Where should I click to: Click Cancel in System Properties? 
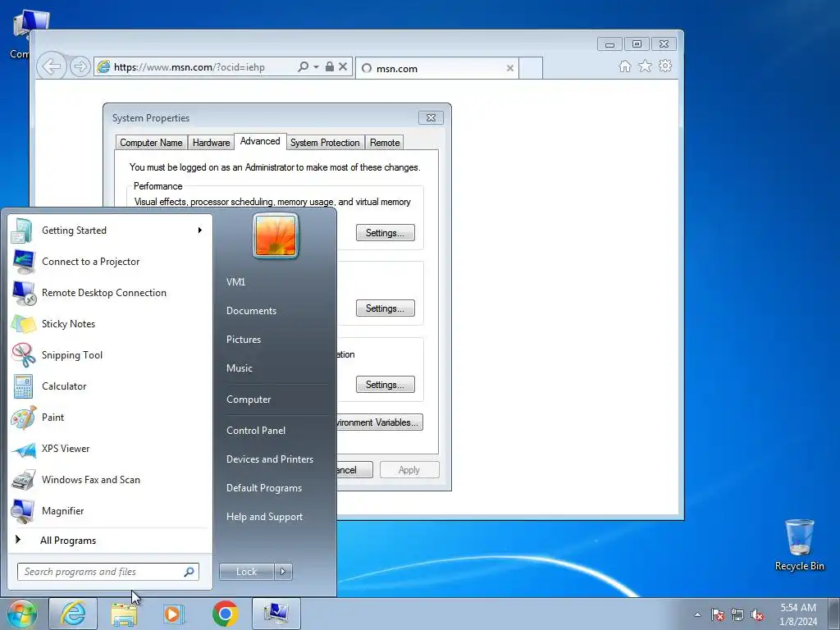point(354,470)
